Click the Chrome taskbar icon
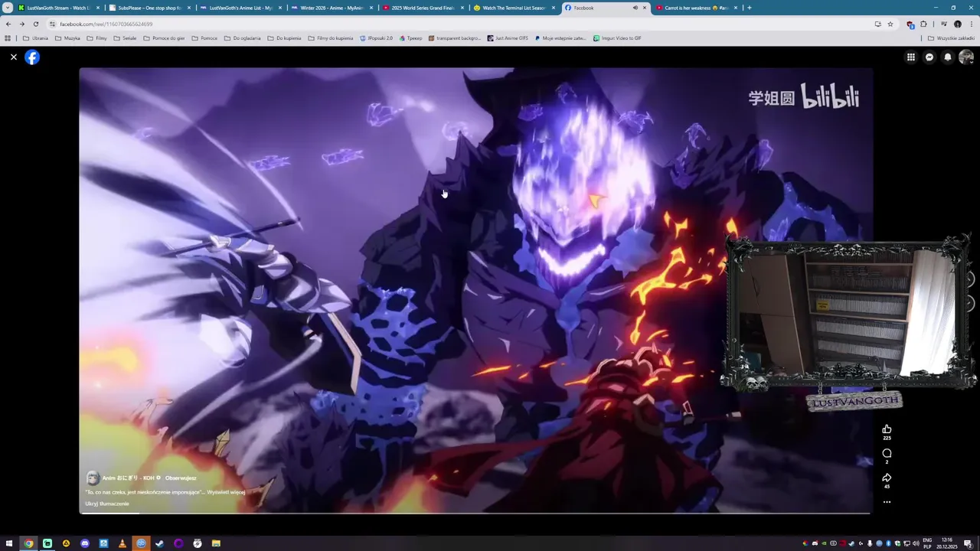The image size is (980, 551). pos(28,543)
